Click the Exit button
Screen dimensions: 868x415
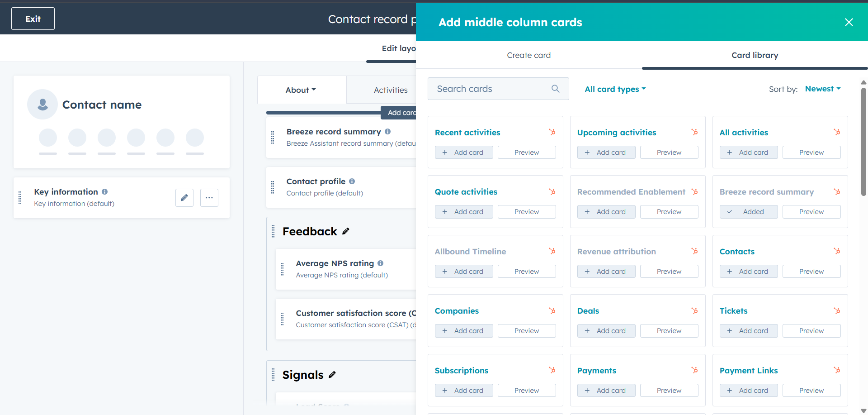click(x=33, y=19)
